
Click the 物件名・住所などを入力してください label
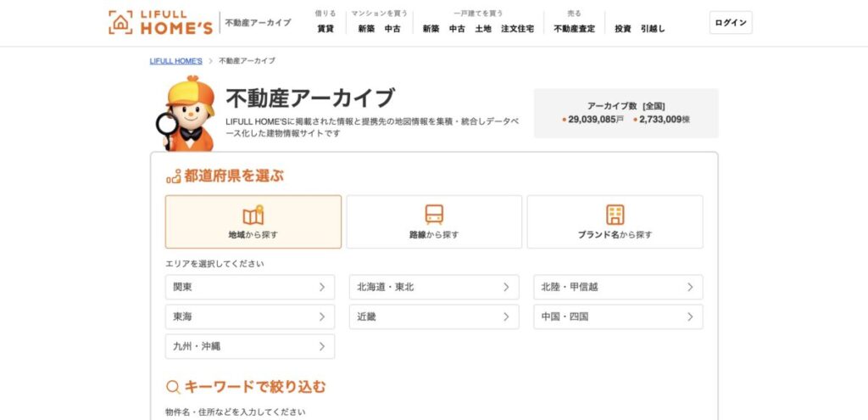click(x=236, y=412)
